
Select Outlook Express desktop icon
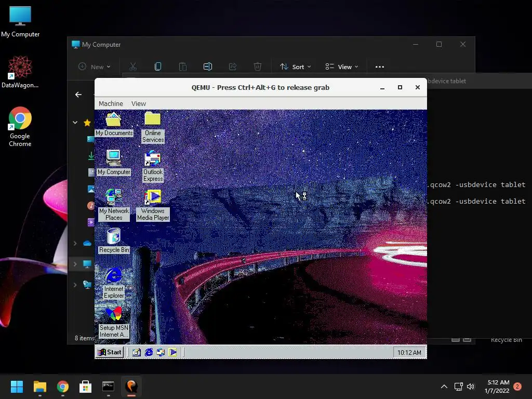[x=153, y=166]
